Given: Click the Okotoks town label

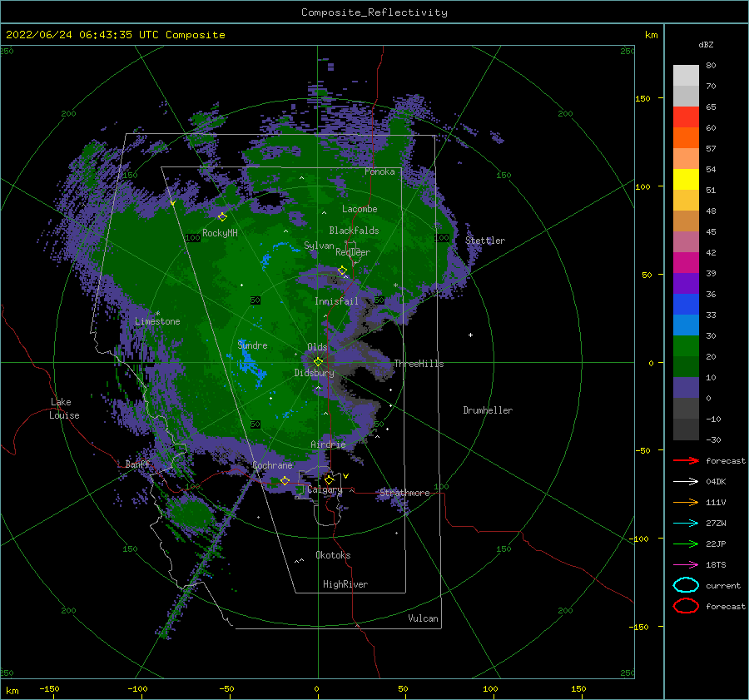Looking at the screenshot, I should [x=333, y=555].
